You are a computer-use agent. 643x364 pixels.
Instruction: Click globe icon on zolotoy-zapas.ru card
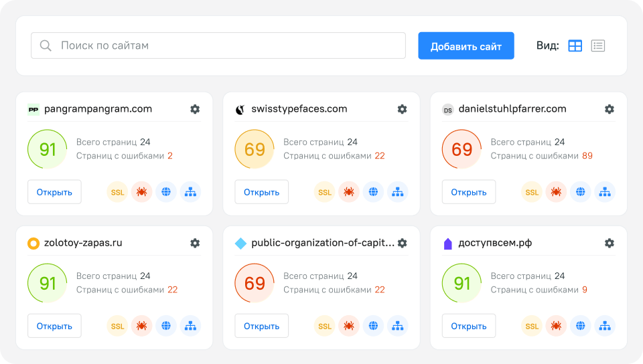165,326
